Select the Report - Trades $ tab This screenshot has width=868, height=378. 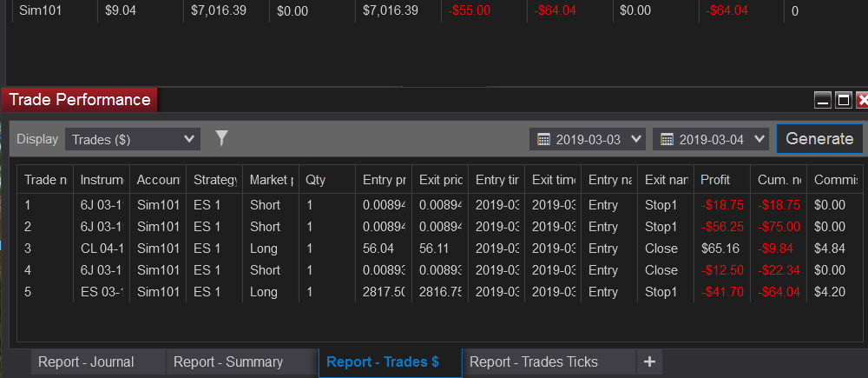pos(383,362)
